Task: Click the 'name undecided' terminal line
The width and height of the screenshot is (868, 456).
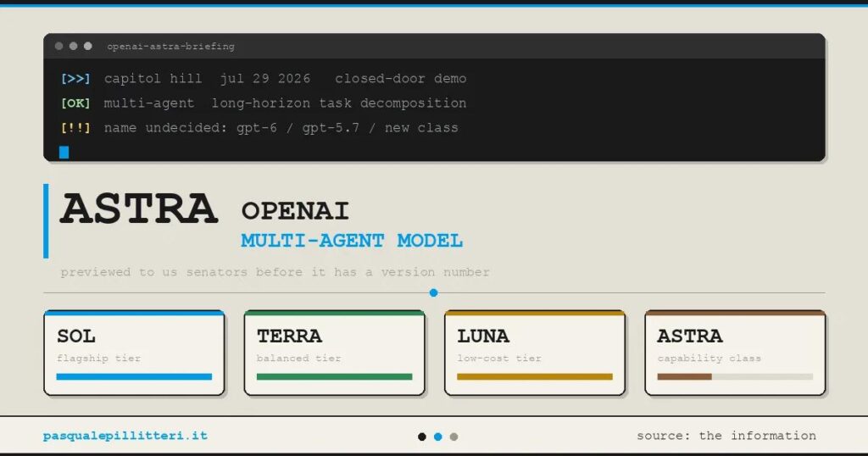Action: 281,128
